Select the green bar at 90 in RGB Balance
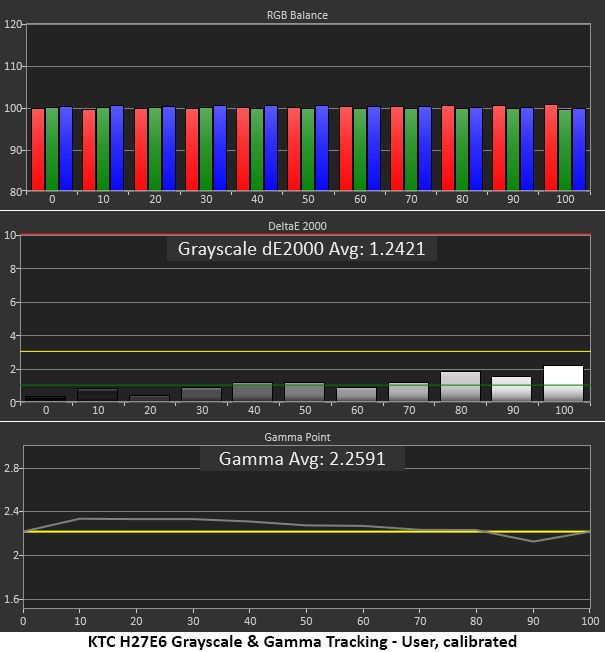Screen dimensions: 605x652 (513, 150)
